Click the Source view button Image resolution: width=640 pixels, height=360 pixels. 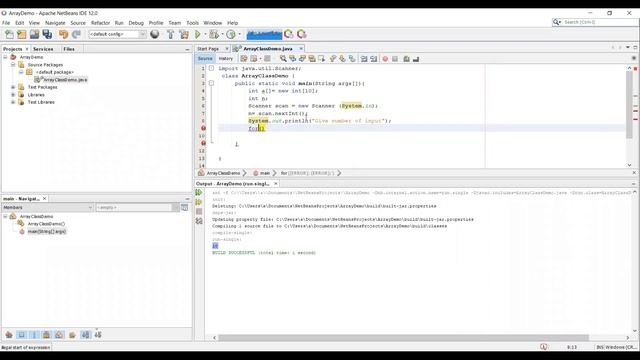point(205,59)
